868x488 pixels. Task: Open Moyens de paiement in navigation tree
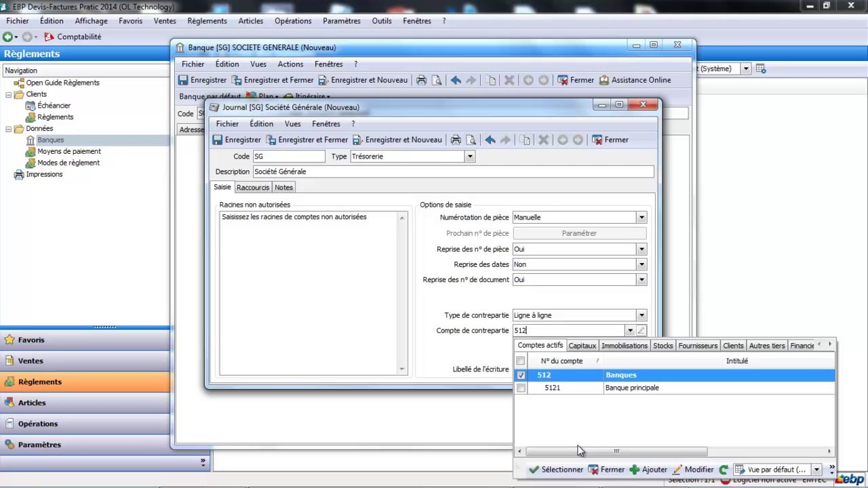click(69, 152)
